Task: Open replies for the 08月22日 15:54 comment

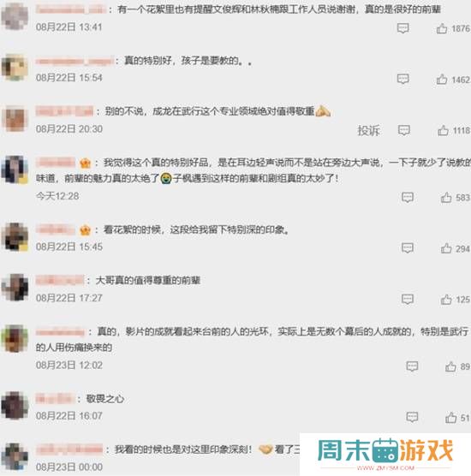Action: coord(403,79)
